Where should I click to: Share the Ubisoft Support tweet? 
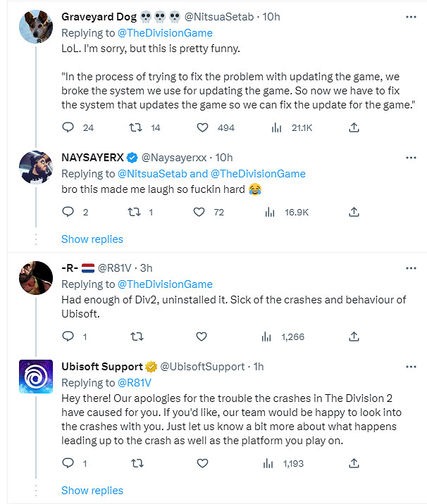tap(354, 463)
